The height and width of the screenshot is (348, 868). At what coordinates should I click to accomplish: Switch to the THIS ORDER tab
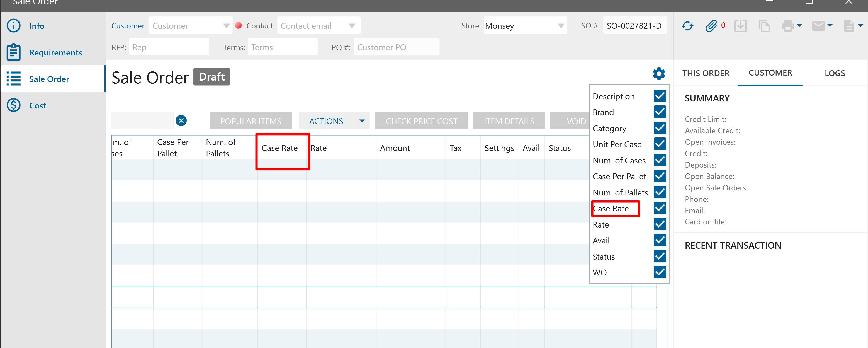(x=705, y=73)
